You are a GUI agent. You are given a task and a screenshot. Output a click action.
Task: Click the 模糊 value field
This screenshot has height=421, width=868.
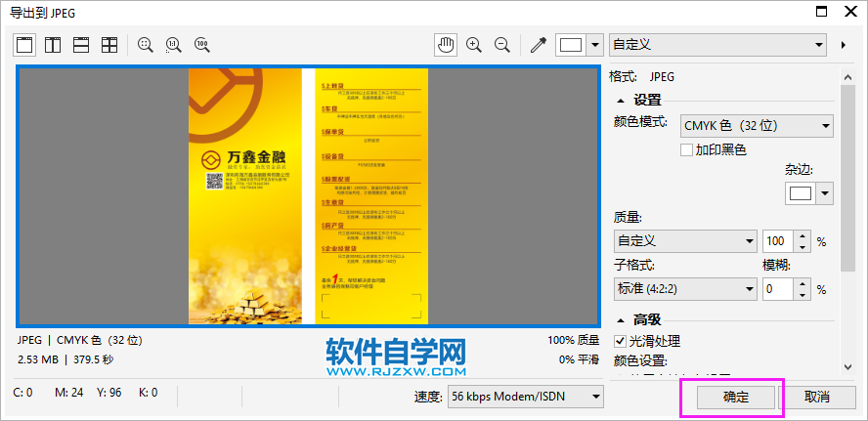(x=778, y=289)
